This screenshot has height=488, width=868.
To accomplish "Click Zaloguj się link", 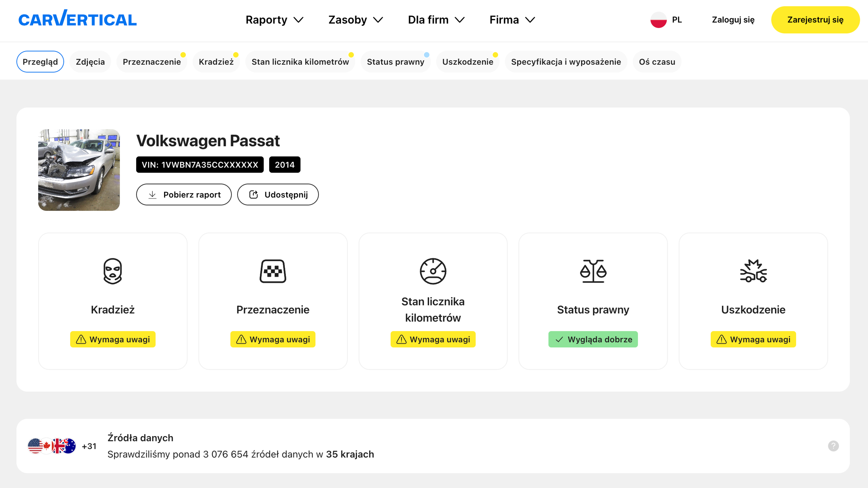I will [733, 20].
